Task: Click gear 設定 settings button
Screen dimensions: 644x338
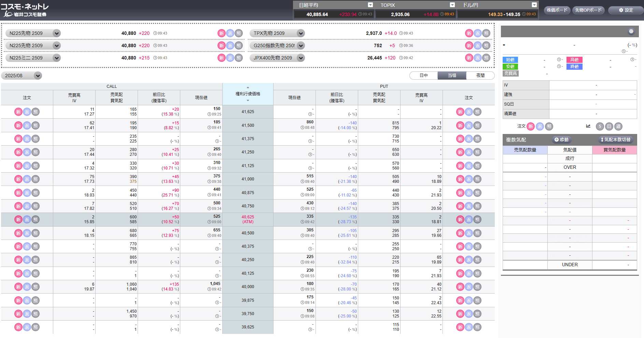Action: pos(626,10)
